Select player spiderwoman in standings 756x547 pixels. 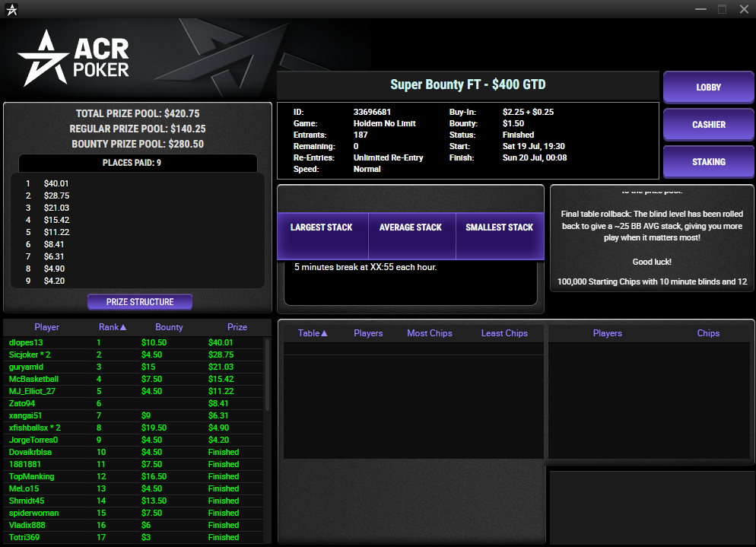click(x=134, y=513)
